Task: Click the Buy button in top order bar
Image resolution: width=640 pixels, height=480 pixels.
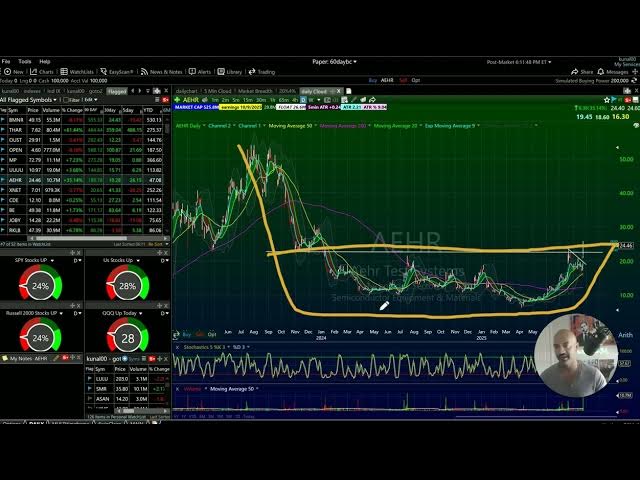Action: click(373, 80)
